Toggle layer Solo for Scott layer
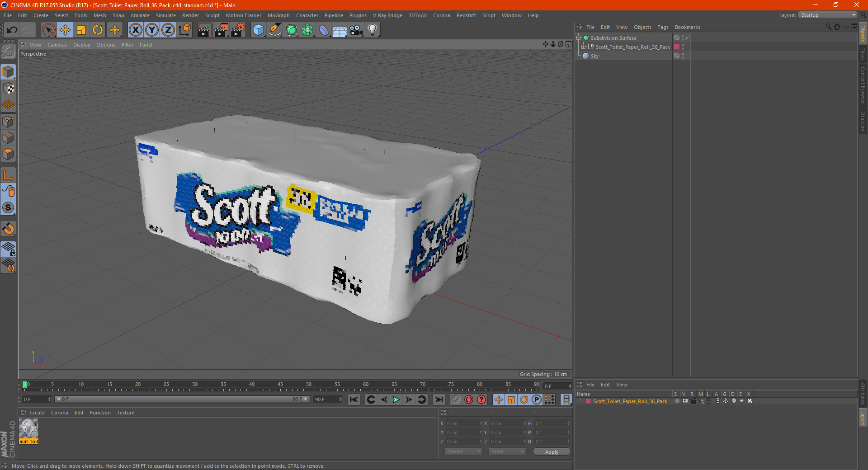 click(x=677, y=401)
